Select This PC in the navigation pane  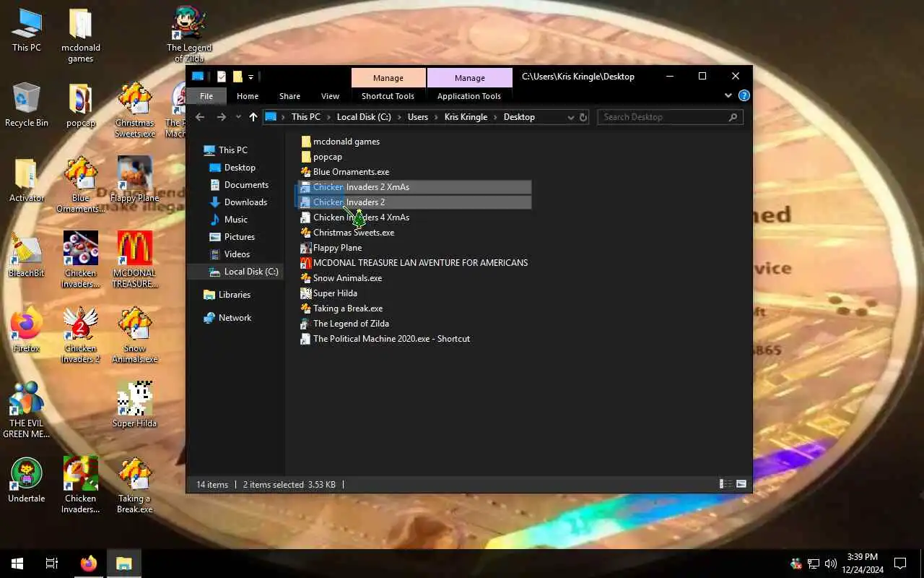(x=233, y=150)
